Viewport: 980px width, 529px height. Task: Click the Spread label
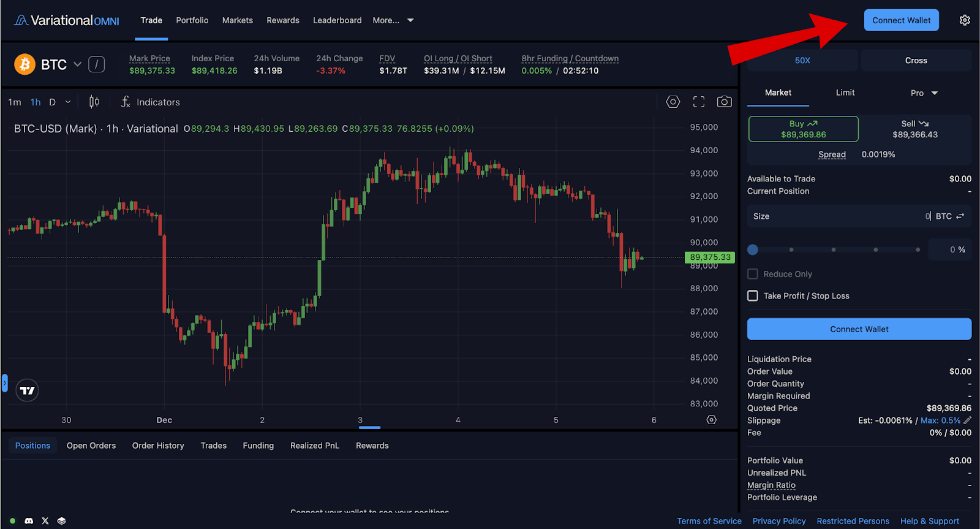832,154
